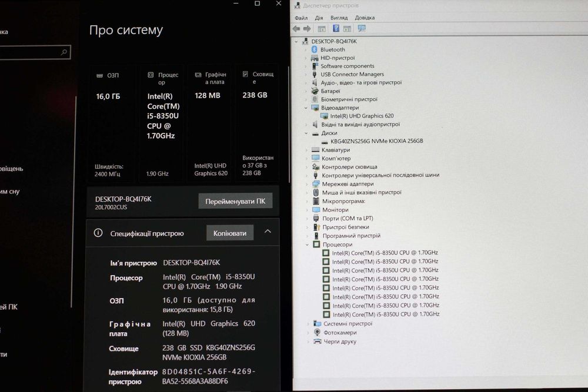Click the model text 20L7002CUS
This screenshot has width=588, height=392.
[111, 207]
